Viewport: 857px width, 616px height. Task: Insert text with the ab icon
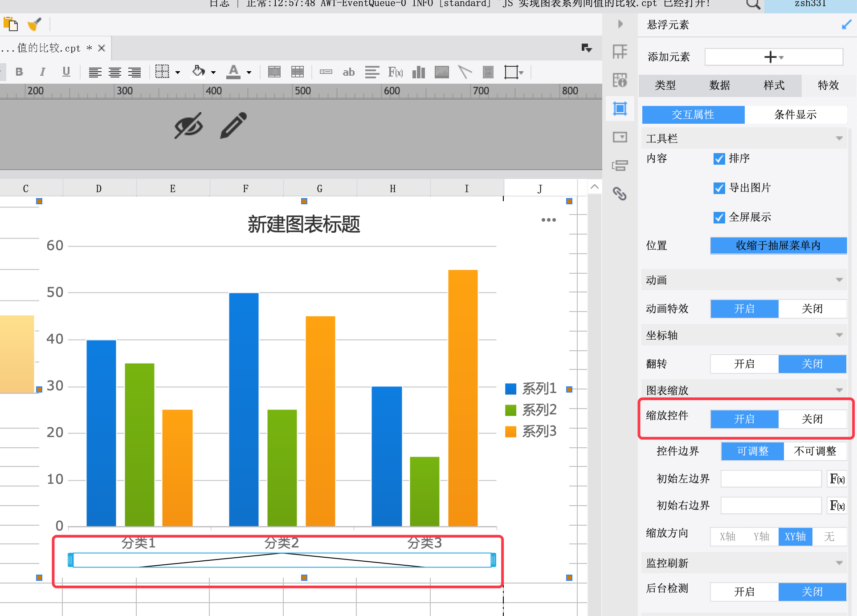tap(349, 72)
